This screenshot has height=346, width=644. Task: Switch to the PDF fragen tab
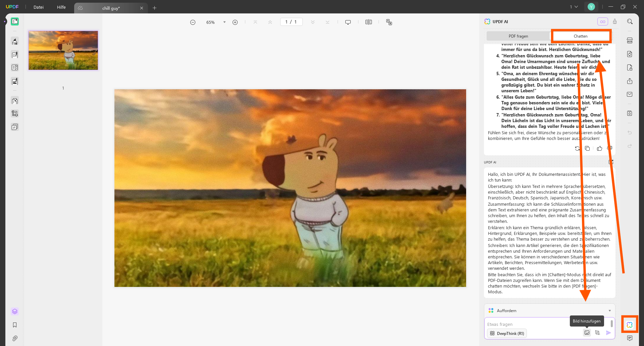click(x=518, y=36)
